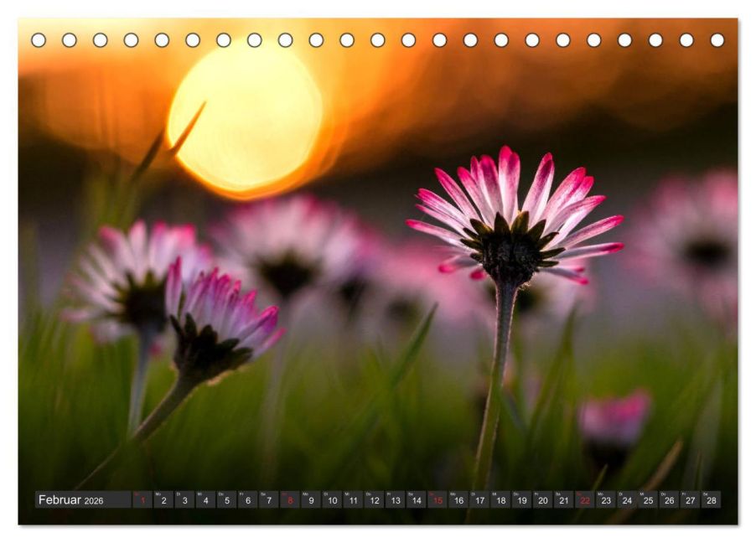Choose date 24 in the calendar row

(x=627, y=499)
